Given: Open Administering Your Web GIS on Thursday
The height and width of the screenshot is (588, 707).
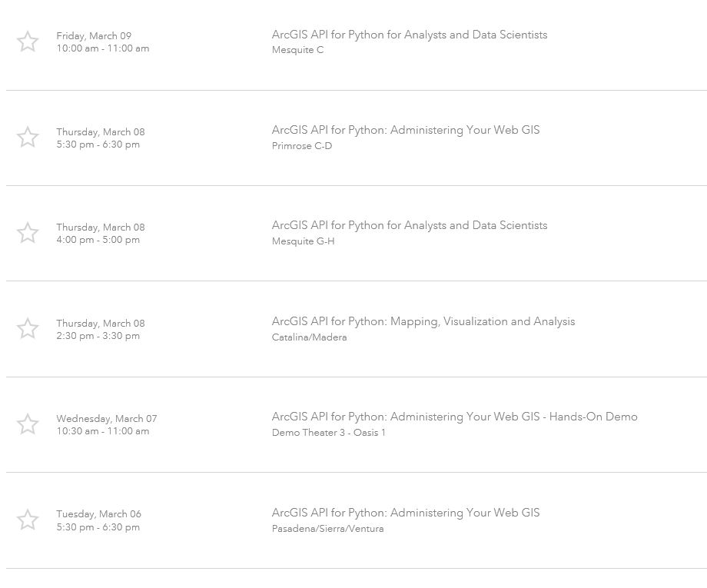Looking at the screenshot, I should [405, 130].
